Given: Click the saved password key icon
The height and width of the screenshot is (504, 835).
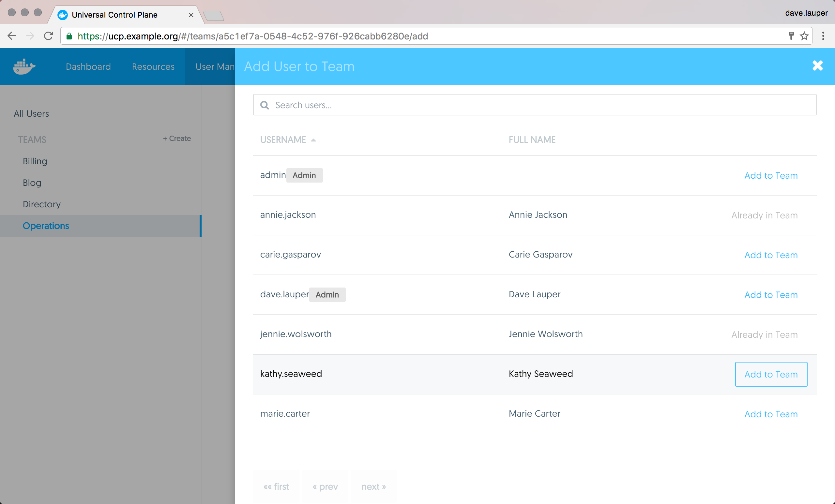Looking at the screenshot, I should [791, 36].
